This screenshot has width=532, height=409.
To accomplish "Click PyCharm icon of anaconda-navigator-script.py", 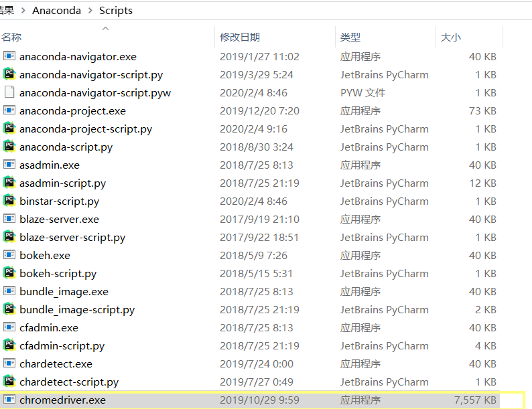I will coord(9,74).
